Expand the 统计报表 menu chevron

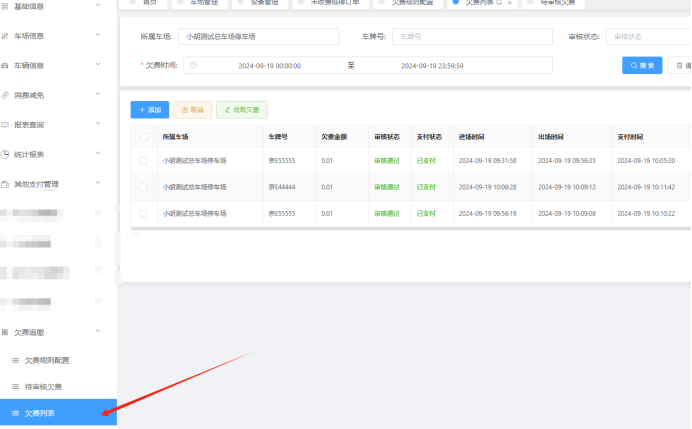click(98, 153)
